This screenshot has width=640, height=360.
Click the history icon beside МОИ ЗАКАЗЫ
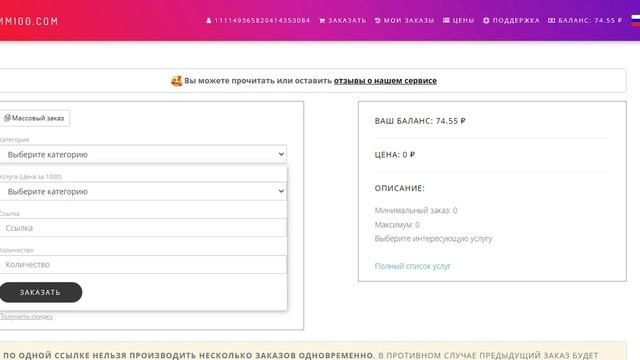(x=378, y=20)
